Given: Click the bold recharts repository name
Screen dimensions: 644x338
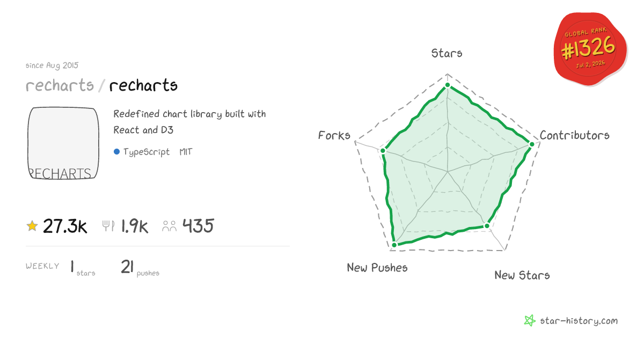Looking at the screenshot, I should (143, 85).
